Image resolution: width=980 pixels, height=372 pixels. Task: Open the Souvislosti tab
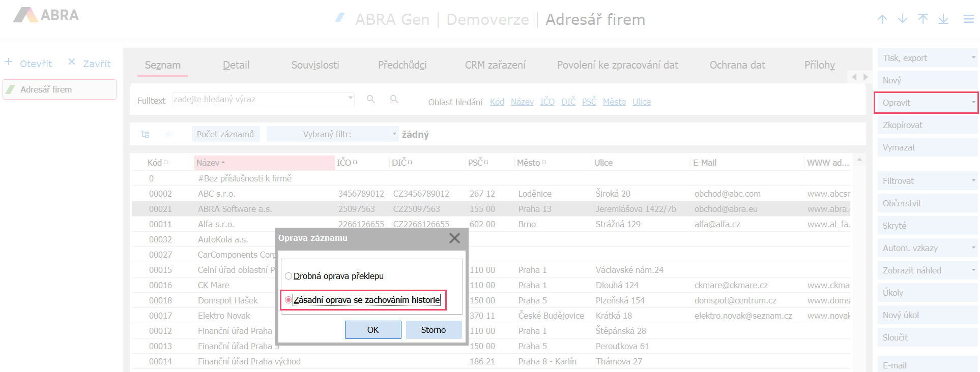pyautogui.click(x=315, y=65)
